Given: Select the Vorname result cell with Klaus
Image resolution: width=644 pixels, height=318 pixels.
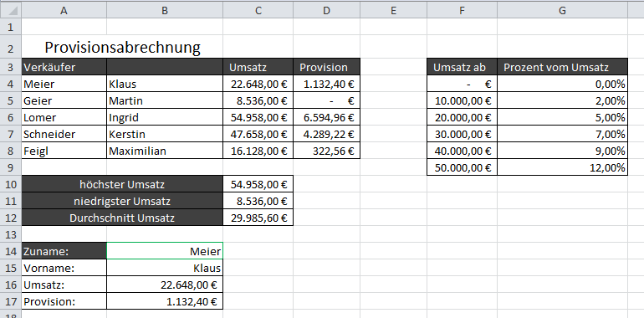Looking at the screenshot, I should [165, 268].
